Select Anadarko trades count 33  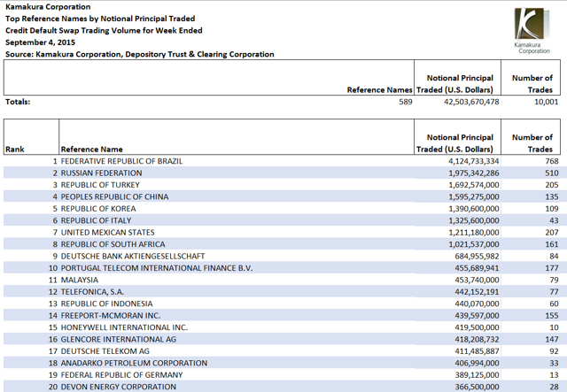click(554, 364)
